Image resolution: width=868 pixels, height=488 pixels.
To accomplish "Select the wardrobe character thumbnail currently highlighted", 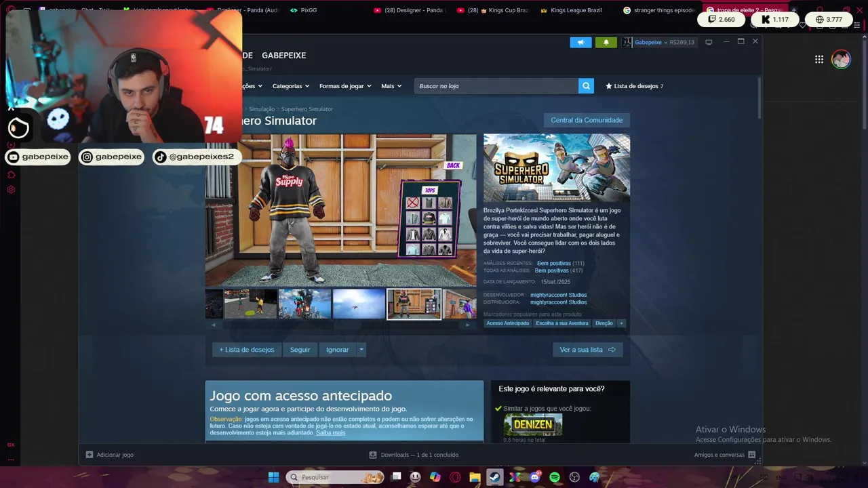I will click(414, 304).
